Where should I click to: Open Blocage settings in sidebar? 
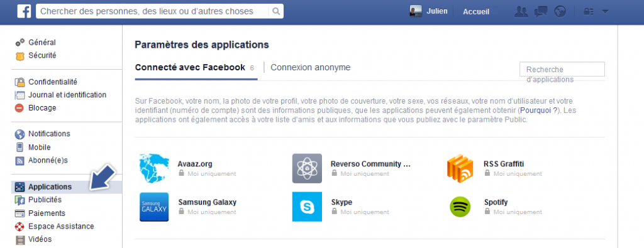click(x=42, y=108)
